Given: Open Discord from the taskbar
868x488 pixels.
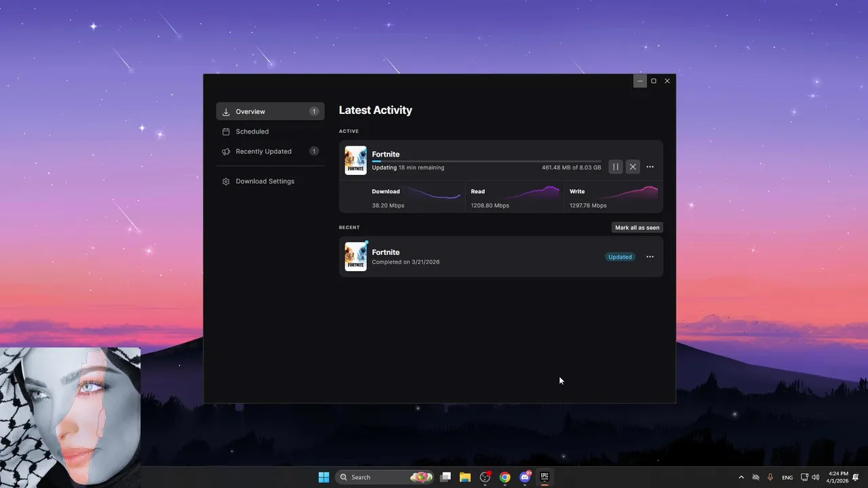Looking at the screenshot, I should pos(525,477).
